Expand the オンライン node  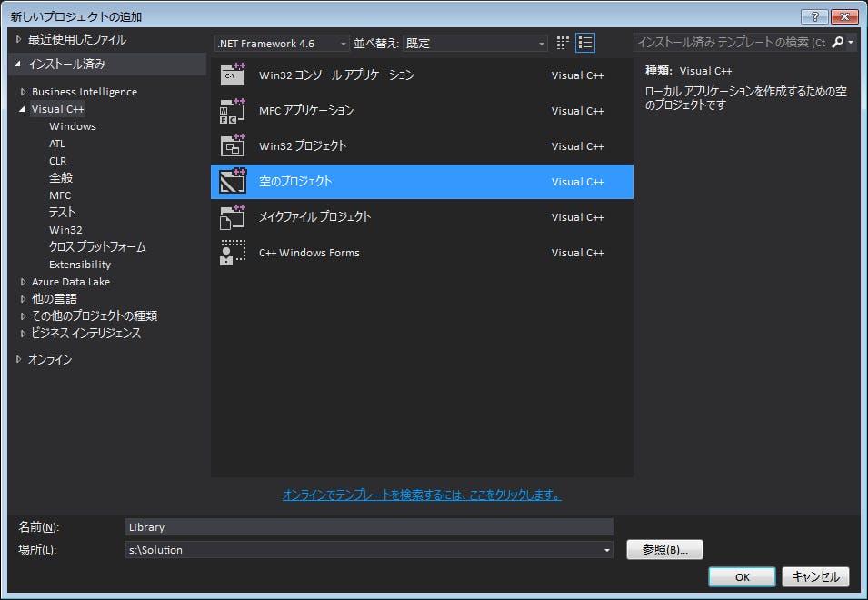click(x=18, y=359)
